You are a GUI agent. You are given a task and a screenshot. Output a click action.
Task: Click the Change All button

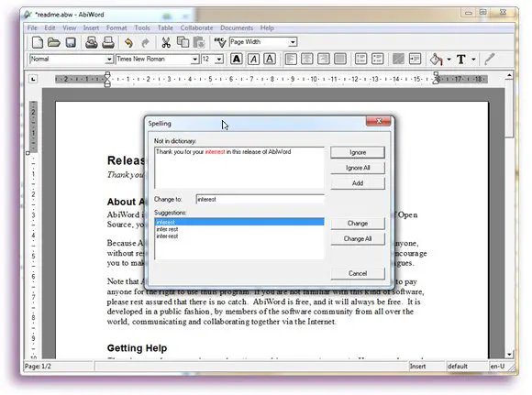358,238
